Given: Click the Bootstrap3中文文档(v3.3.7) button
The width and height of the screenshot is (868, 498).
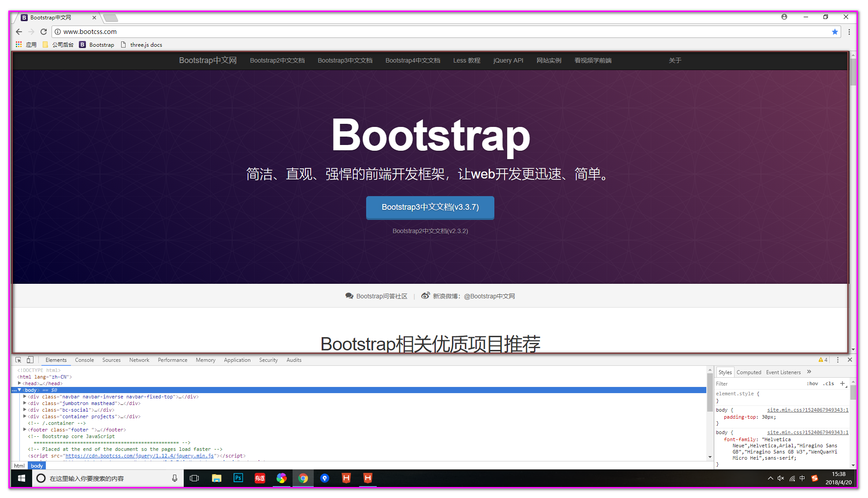Looking at the screenshot, I should (x=430, y=207).
